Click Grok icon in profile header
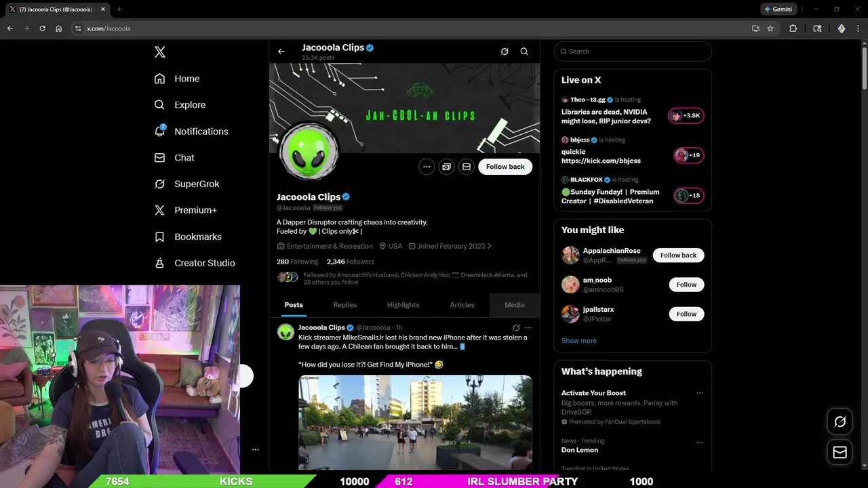 click(x=505, y=52)
